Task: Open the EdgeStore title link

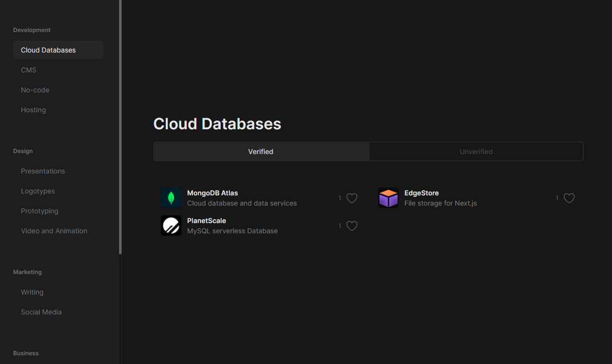Action: 421,193
